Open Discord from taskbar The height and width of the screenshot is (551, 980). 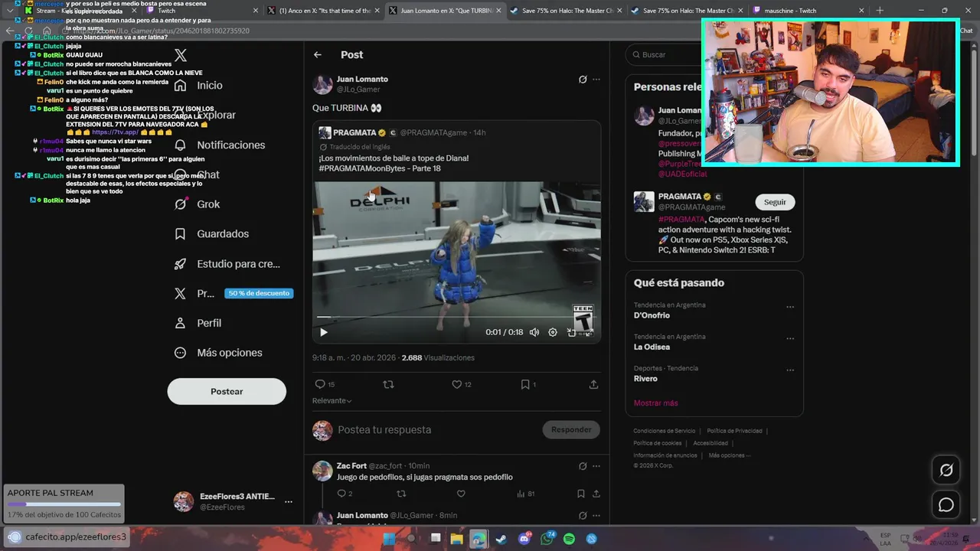[524, 539]
